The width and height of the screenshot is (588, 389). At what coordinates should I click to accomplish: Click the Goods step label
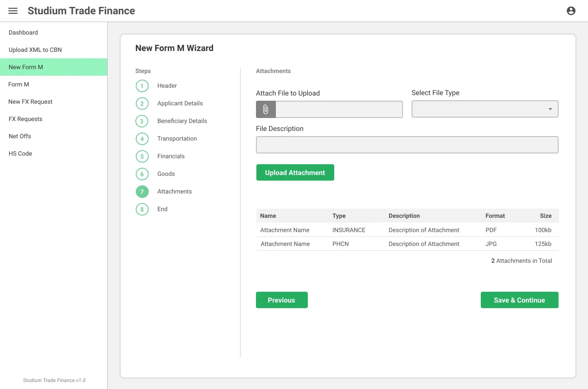(x=166, y=174)
